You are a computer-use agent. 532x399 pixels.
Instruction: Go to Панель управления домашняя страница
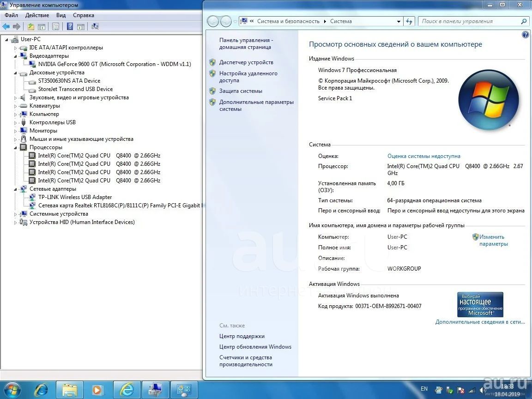tap(246, 43)
